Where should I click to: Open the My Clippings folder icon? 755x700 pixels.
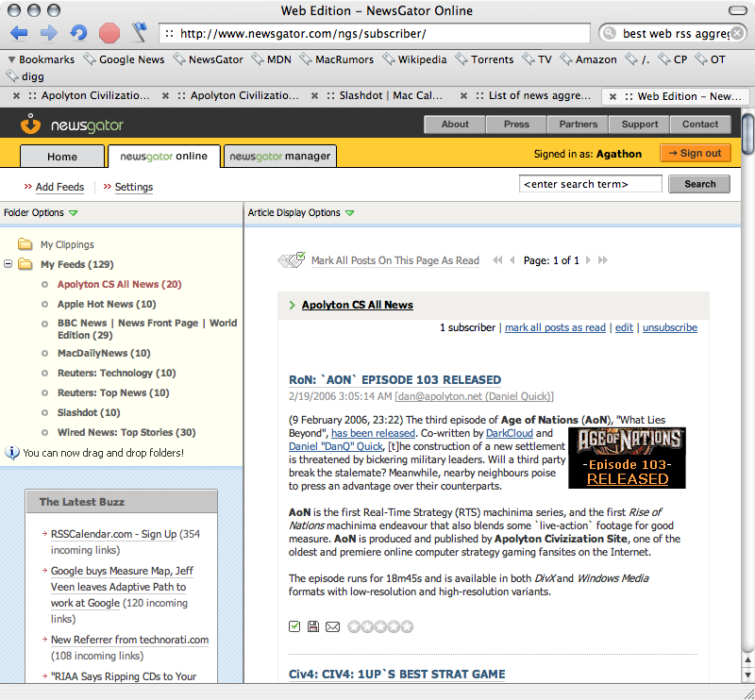[x=25, y=244]
